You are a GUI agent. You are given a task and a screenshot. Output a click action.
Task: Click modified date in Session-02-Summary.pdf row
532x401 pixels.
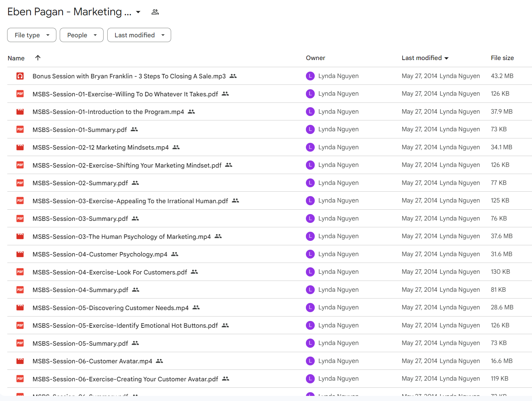pyautogui.click(x=420, y=183)
